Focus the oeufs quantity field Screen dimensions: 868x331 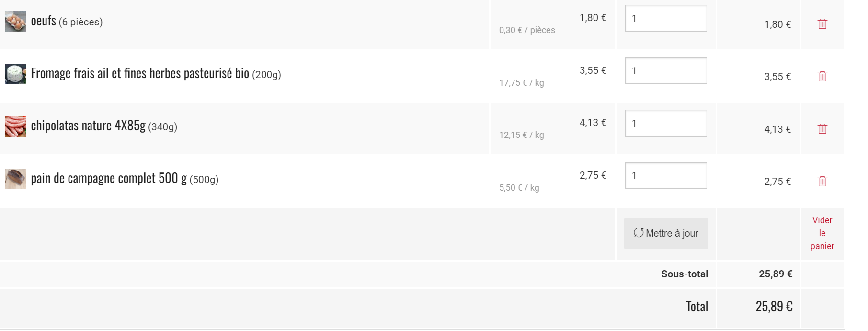[x=665, y=19]
